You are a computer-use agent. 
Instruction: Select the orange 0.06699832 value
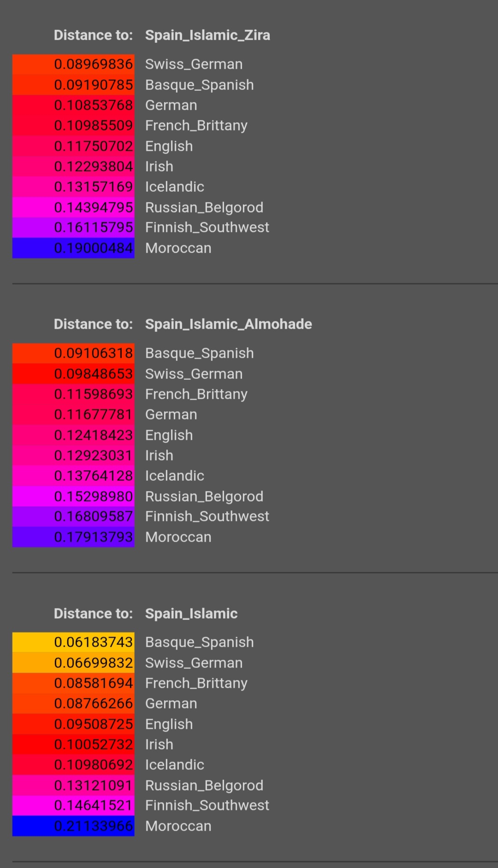click(x=73, y=663)
